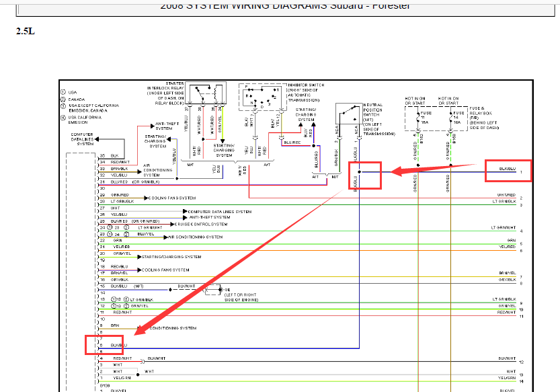
Task: Click "AIR CONDITIONING SYSTEM" on the BLU/YEL wire
Action: 195,237
